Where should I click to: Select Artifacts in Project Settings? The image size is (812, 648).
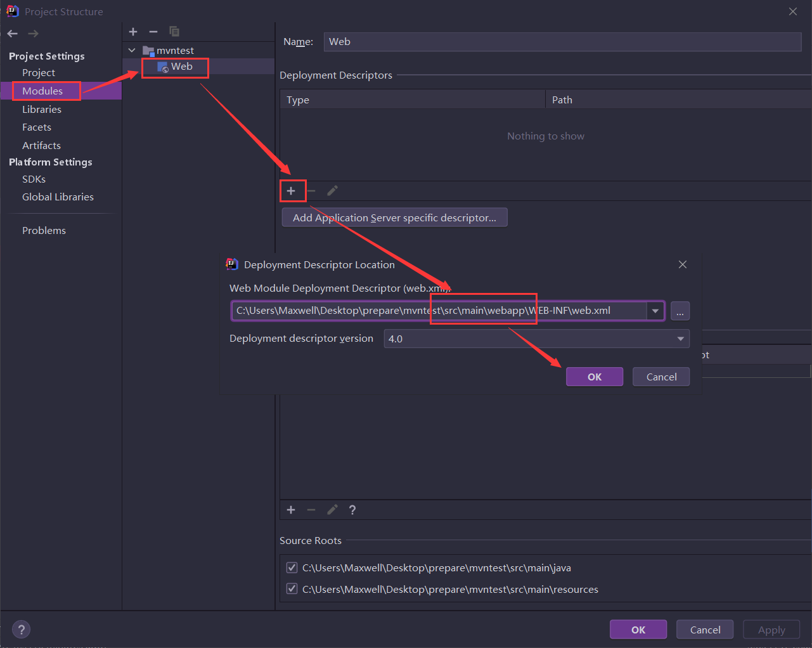[41, 145]
